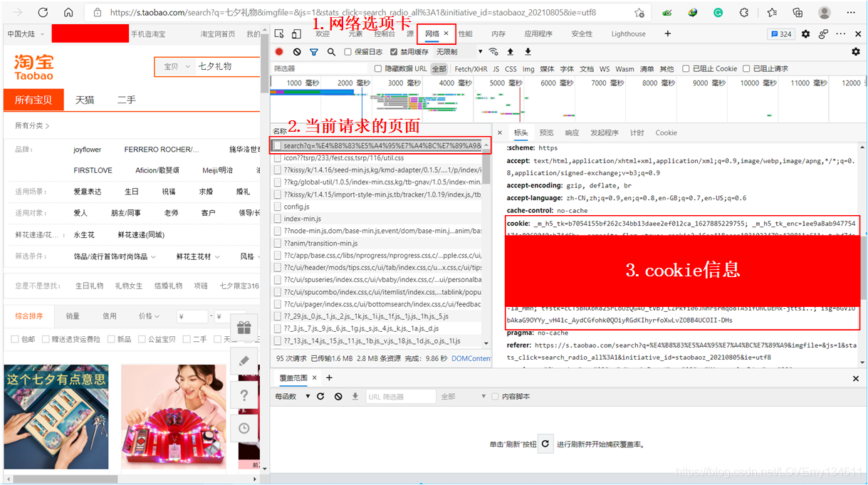This screenshot has height=485, width=868.
Task: Reload and start coverage in the coverage toolbar
Action: 320,396
